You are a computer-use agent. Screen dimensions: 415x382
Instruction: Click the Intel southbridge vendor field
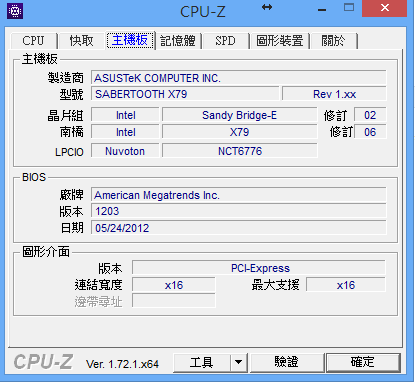pyautogui.click(x=125, y=132)
